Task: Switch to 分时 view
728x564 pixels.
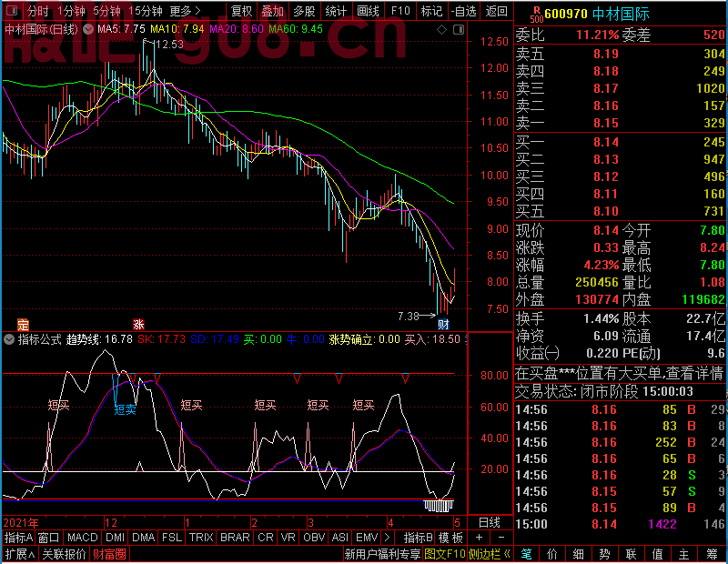Action: pyautogui.click(x=37, y=11)
